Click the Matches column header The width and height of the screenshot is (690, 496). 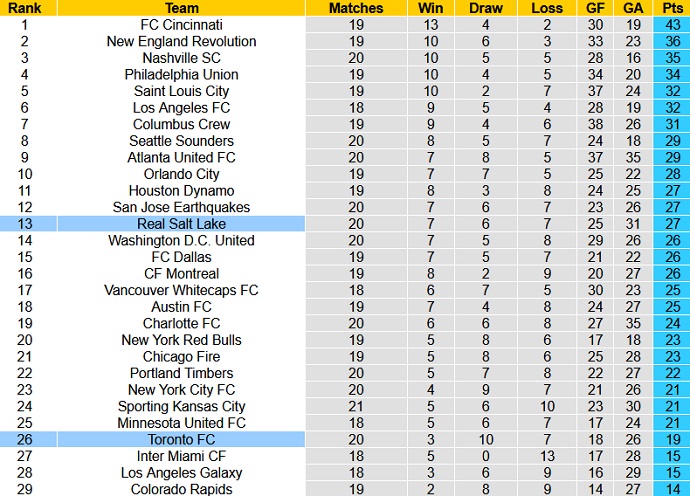click(x=356, y=8)
